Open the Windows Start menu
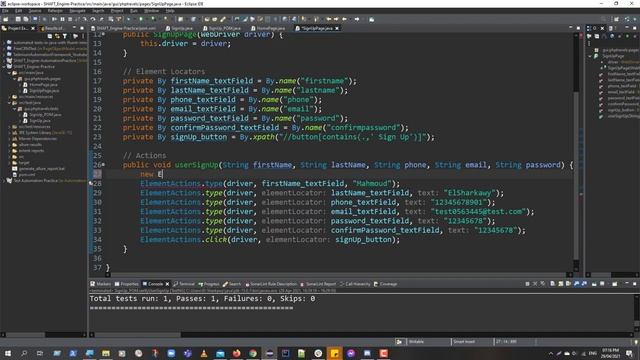The width and height of the screenshot is (640, 360). tap(8, 353)
